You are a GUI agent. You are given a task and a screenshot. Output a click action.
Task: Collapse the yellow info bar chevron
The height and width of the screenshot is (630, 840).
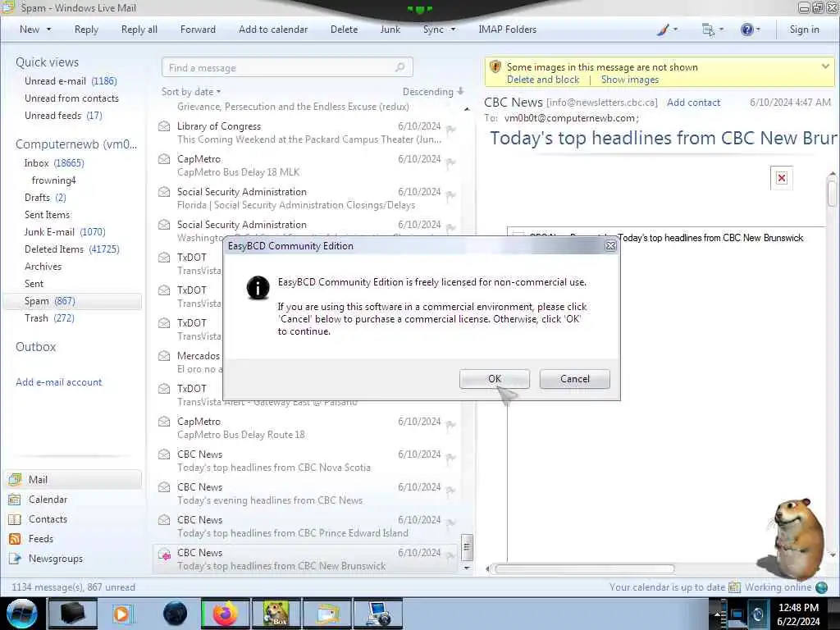click(x=825, y=66)
